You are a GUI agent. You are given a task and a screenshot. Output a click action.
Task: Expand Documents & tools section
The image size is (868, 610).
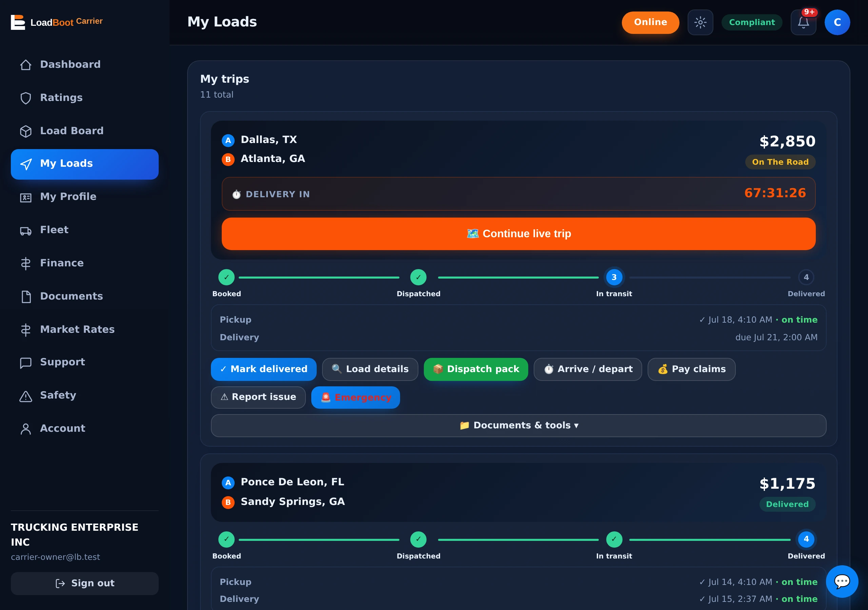point(518,426)
